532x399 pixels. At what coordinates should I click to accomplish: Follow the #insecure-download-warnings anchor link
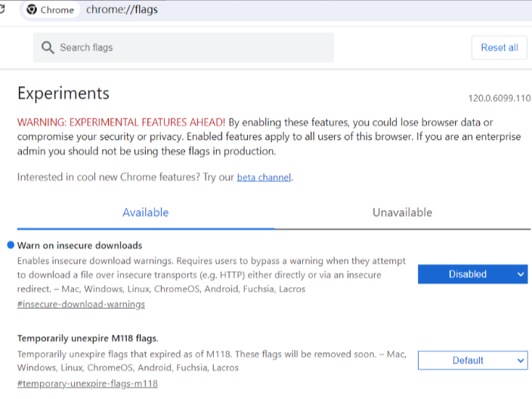81,304
